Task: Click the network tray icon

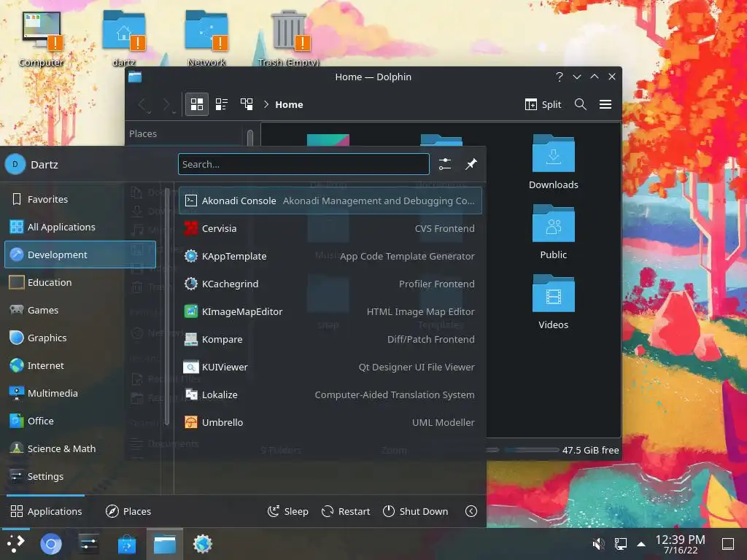Action: [x=620, y=543]
